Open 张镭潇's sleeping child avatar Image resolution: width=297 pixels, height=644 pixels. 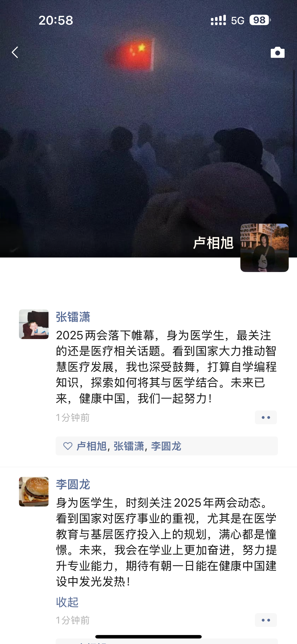click(x=34, y=324)
